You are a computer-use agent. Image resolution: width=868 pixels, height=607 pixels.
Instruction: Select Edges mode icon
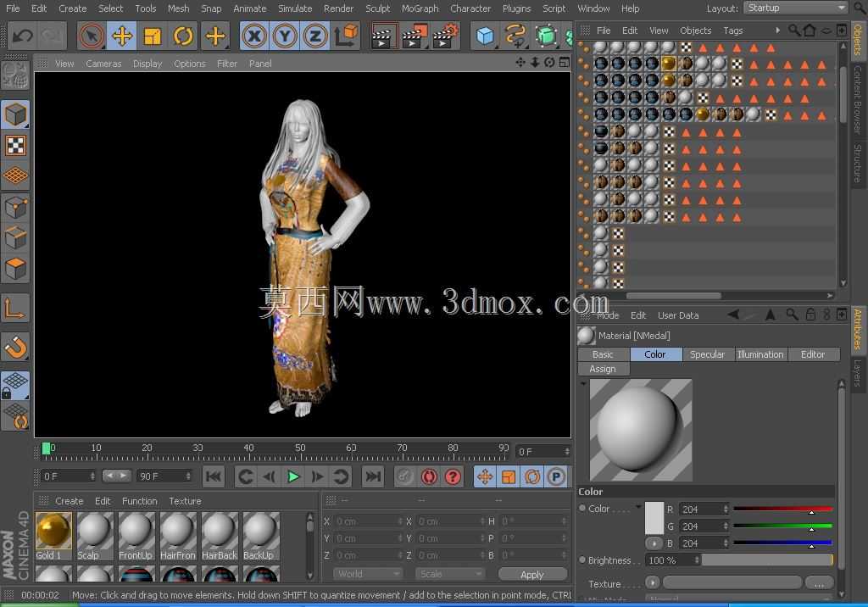(x=15, y=239)
